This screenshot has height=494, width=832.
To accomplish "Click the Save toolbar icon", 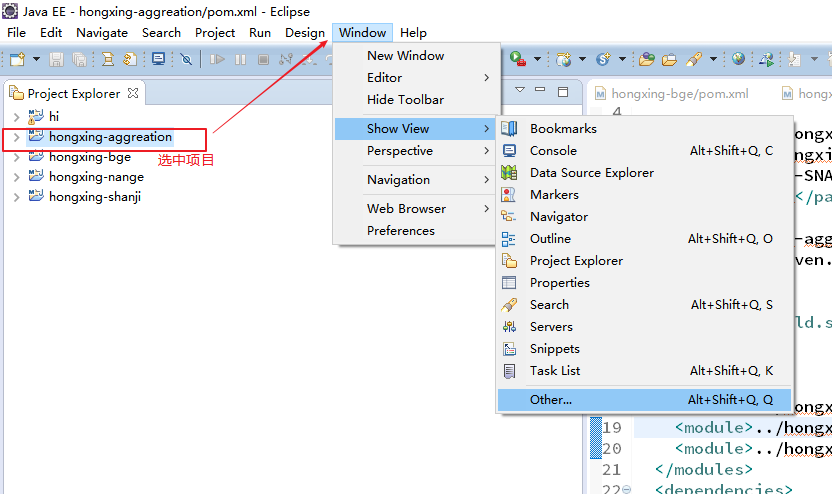I will (x=56, y=59).
